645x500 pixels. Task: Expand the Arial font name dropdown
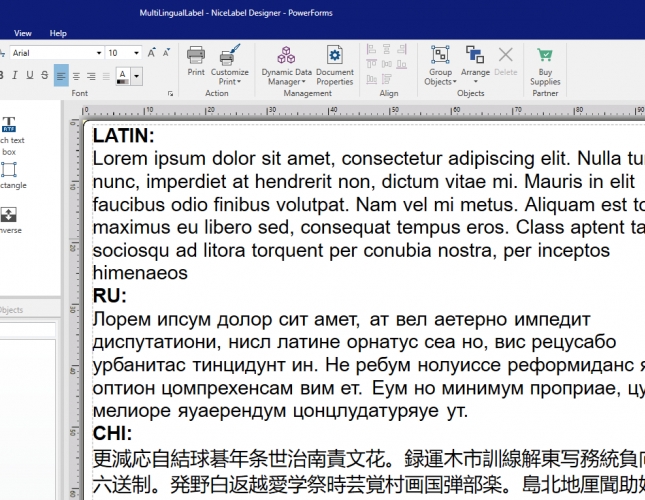98,53
